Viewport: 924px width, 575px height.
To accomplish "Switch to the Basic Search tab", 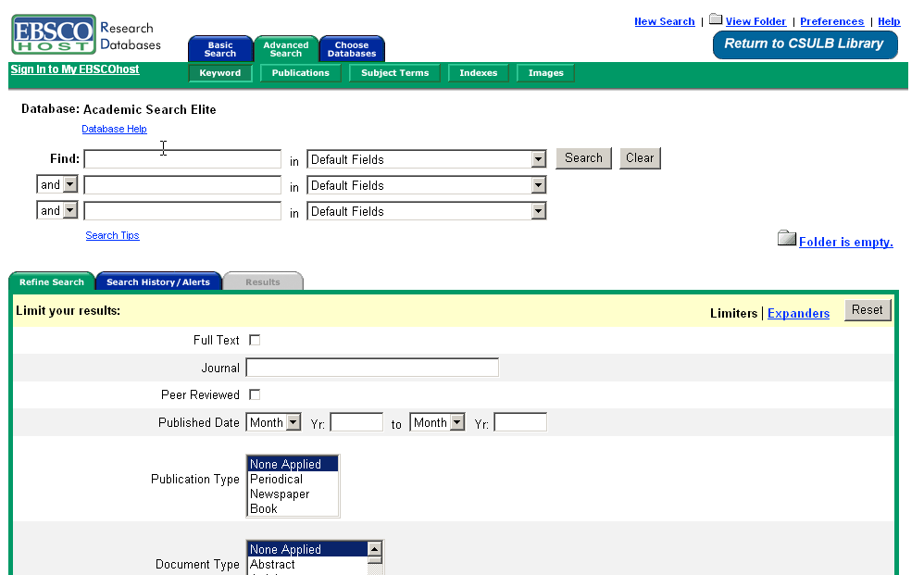I will tap(220, 49).
